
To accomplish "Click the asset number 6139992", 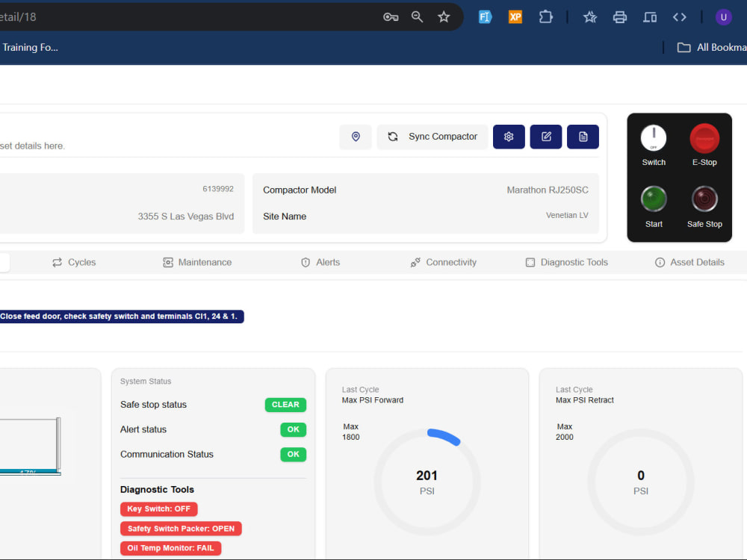I will click(x=218, y=189).
